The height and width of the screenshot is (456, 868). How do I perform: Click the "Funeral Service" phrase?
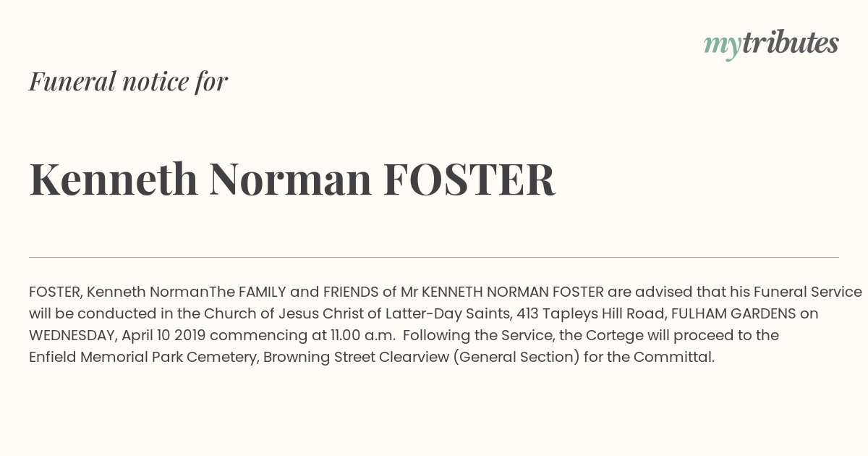tap(807, 292)
